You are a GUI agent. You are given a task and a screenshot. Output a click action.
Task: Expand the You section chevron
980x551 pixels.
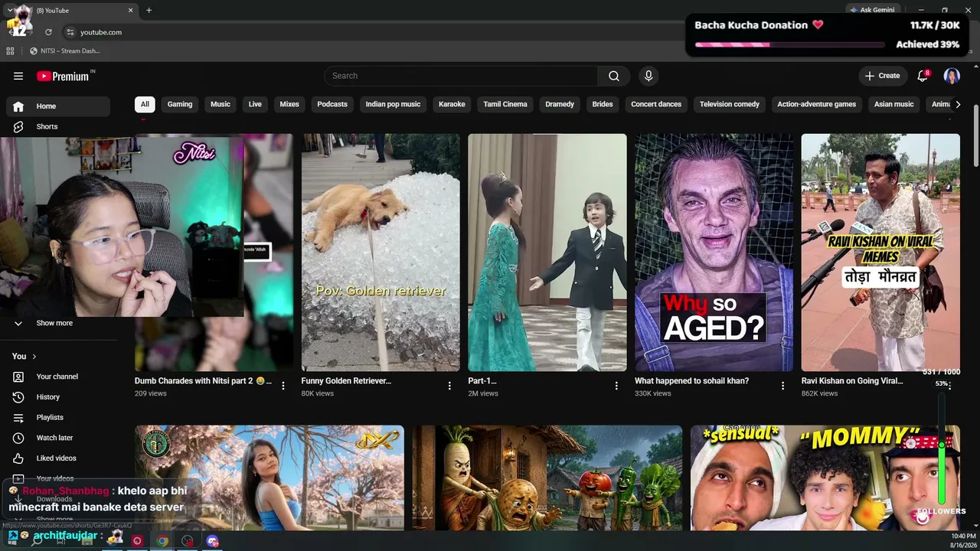[34, 357]
